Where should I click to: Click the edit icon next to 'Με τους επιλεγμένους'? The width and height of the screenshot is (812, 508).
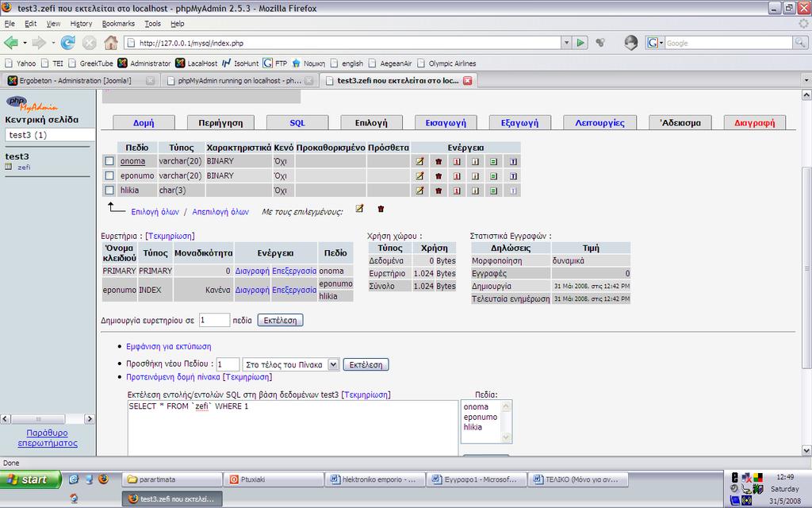359,209
